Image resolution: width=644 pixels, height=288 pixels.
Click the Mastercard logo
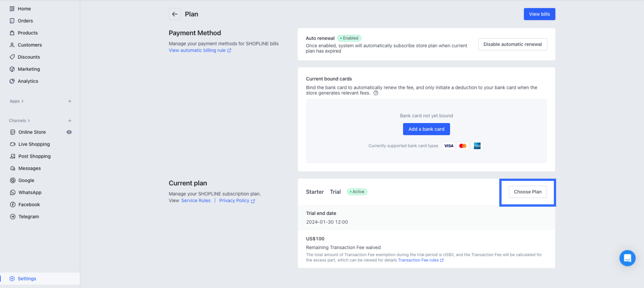tap(463, 146)
